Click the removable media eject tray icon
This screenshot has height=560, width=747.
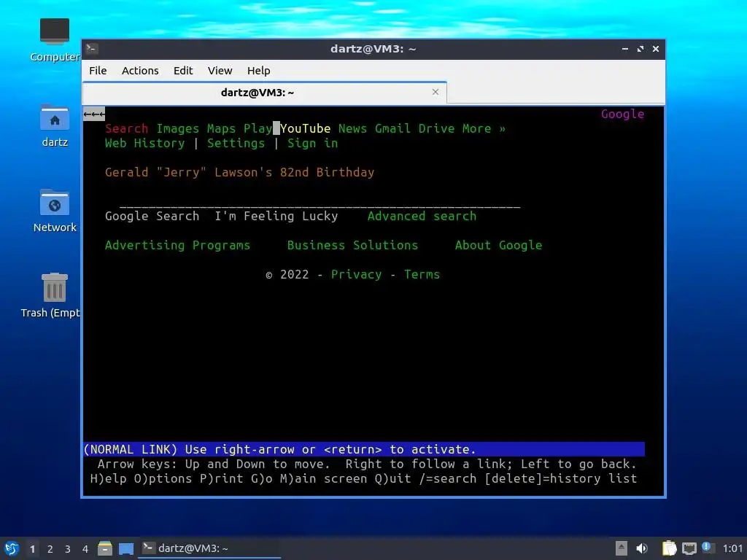(x=622, y=548)
